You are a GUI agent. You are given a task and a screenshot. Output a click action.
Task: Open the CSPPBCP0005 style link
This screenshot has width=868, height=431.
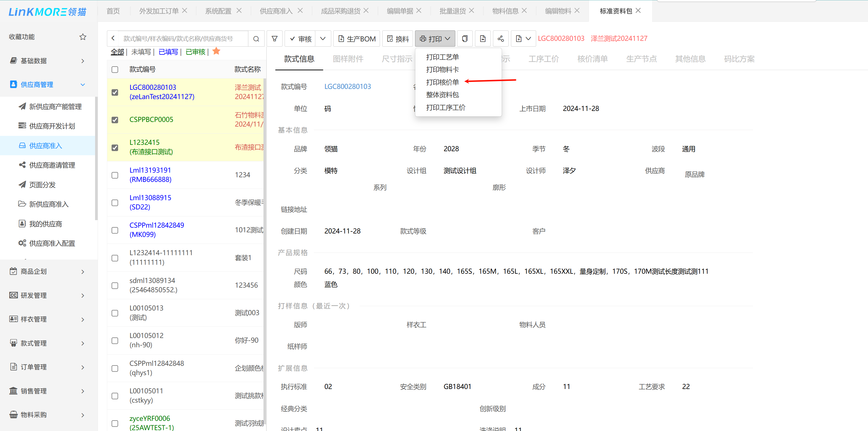click(151, 120)
